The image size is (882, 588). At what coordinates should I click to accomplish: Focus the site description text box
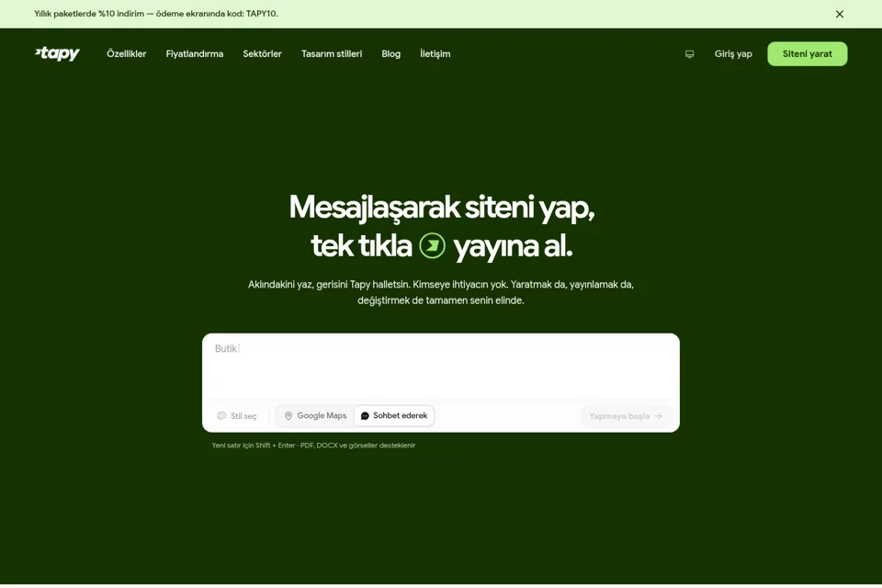pos(440,367)
